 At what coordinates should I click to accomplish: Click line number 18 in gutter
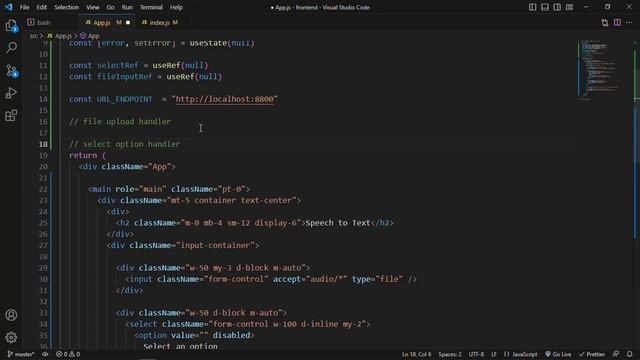(x=43, y=144)
